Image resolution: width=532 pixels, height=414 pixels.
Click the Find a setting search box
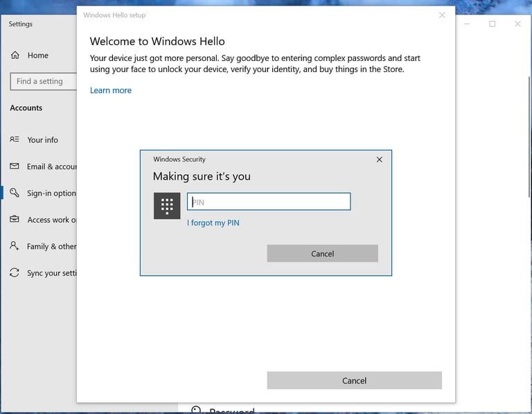click(44, 82)
